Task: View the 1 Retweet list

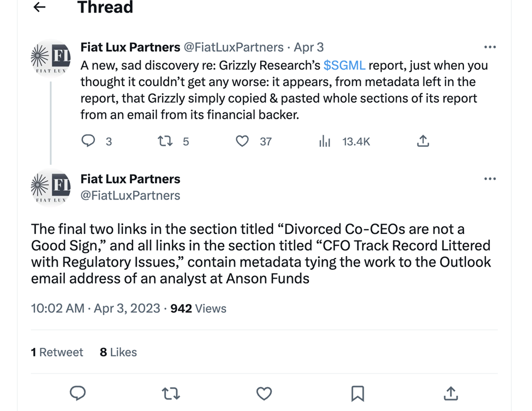Action: coord(57,352)
